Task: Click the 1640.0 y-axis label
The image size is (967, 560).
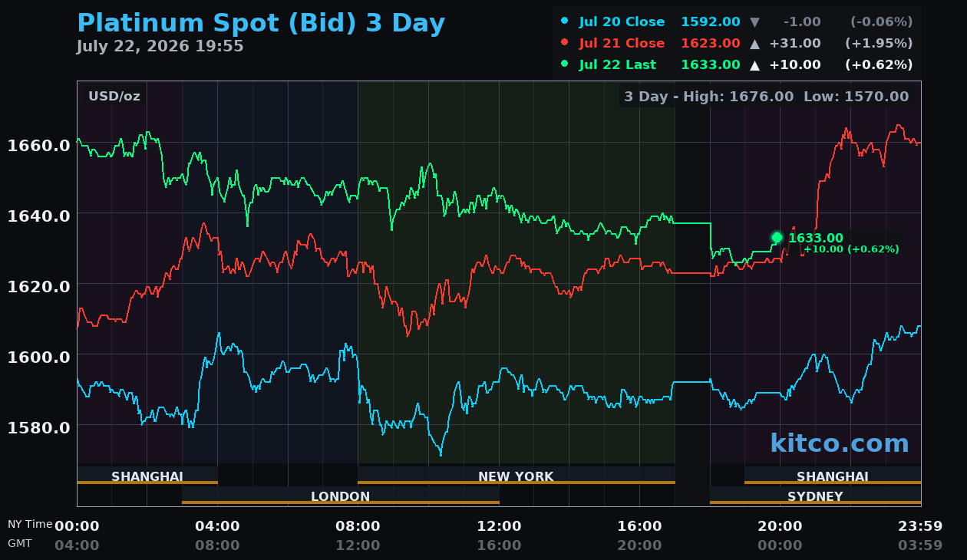Action: point(38,216)
